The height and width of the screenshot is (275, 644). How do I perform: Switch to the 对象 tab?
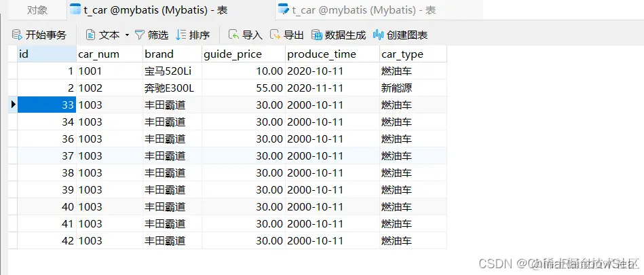[37, 10]
